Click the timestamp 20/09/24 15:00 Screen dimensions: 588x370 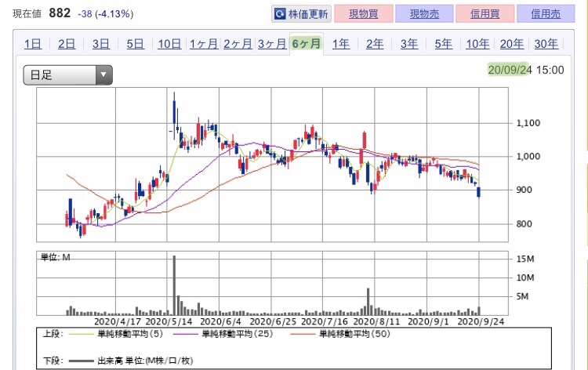(x=526, y=70)
